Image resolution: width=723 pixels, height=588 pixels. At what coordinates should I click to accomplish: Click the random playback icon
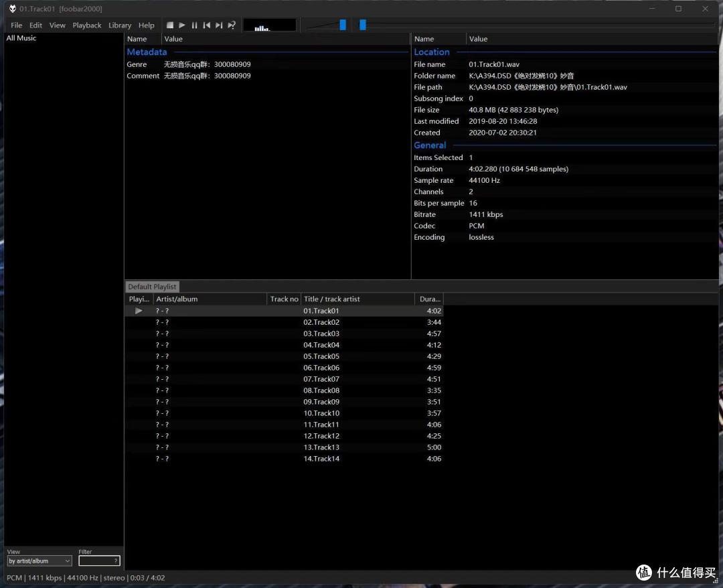(232, 25)
